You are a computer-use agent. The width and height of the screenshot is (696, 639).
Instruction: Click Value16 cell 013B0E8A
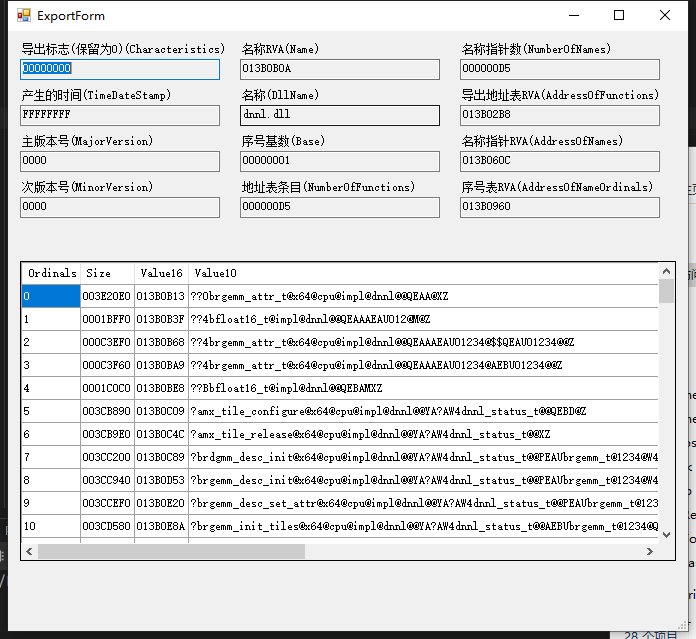pyautogui.click(x=162, y=526)
